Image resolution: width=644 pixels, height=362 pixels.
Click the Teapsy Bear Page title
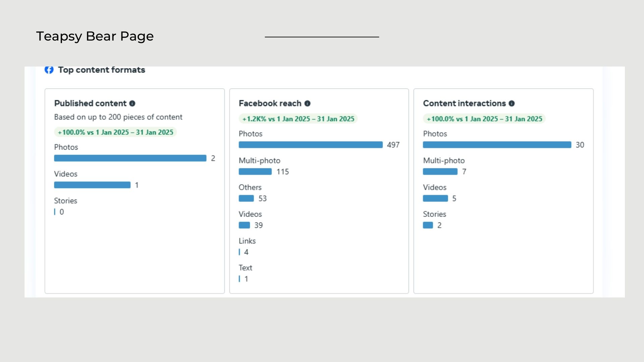point(95,36)
